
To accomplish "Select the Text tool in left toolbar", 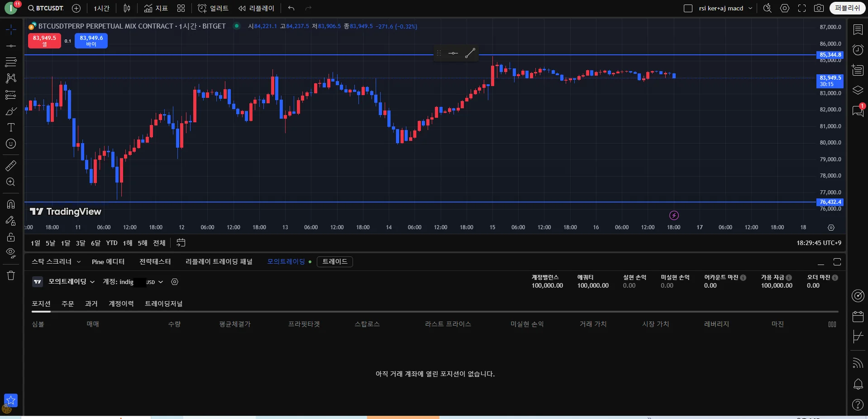I will (x=11, y=128).
